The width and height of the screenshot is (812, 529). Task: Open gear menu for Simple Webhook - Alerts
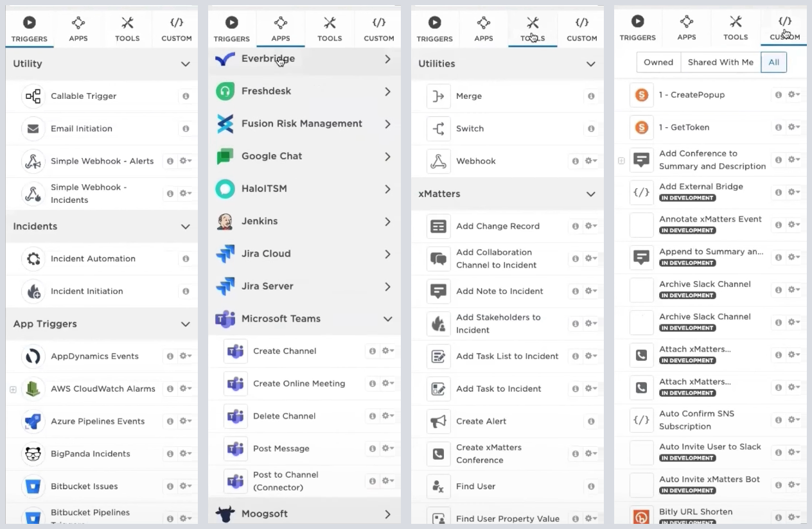click(x=186, y=161)
